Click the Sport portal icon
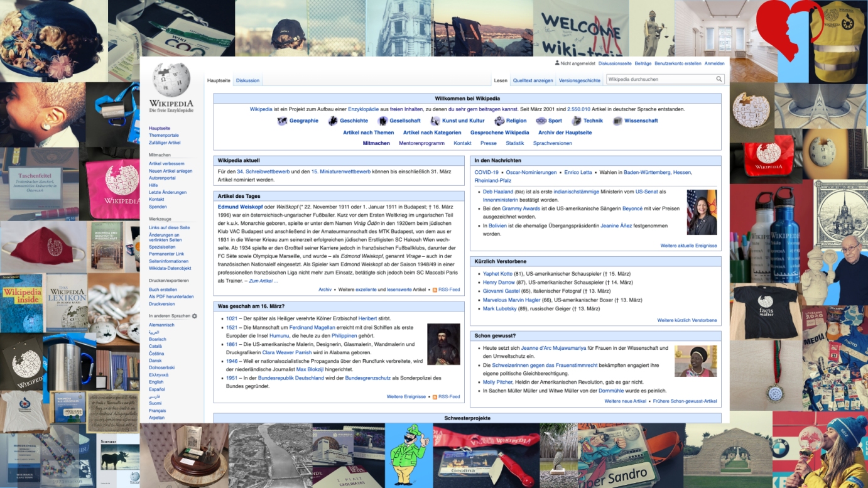The width and height of the screenshot is (868, 488). pyautogui.click(x=541, y=121)
